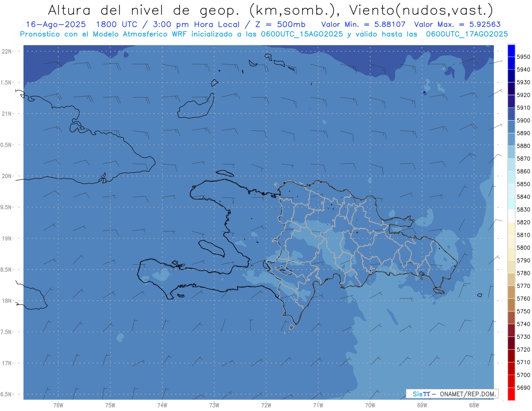532x411 pixels.
Task: Click the legend color band between 5890 and 5900
Action: tap(511, 127)
